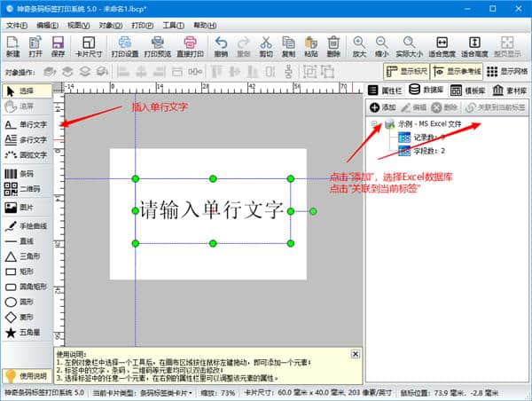Click the 添加 button in database panel

click(383, 106)
